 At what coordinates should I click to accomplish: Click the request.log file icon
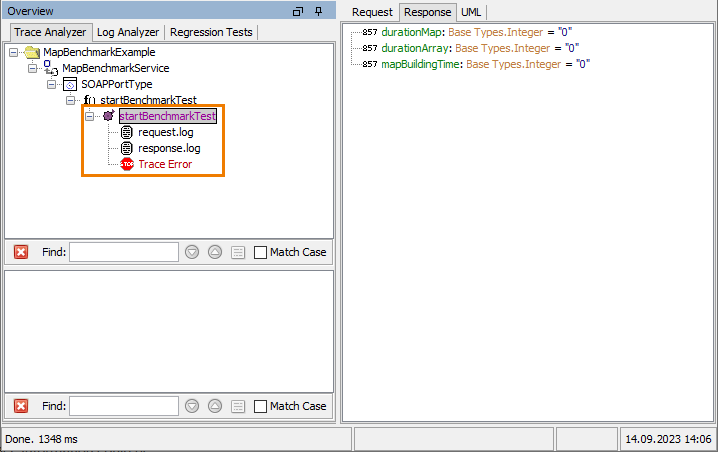[127, 132]
